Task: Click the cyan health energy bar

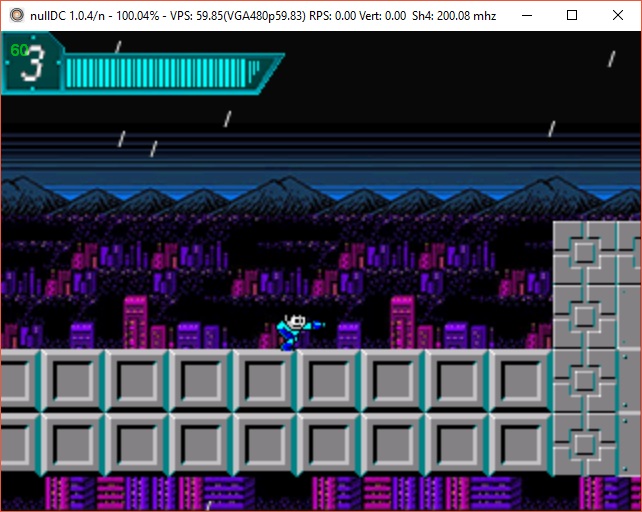Action: pyautogui.click(x=163, y=73)
